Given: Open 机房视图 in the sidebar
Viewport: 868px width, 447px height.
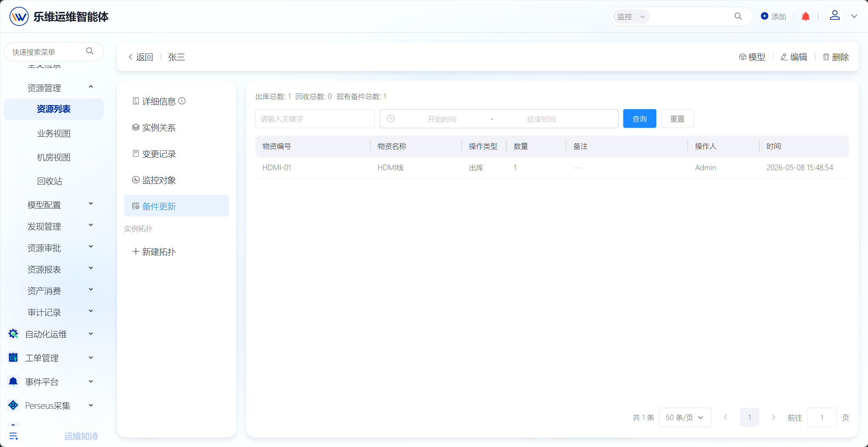Looking at the screenshot, I should (x=54, y=157).
